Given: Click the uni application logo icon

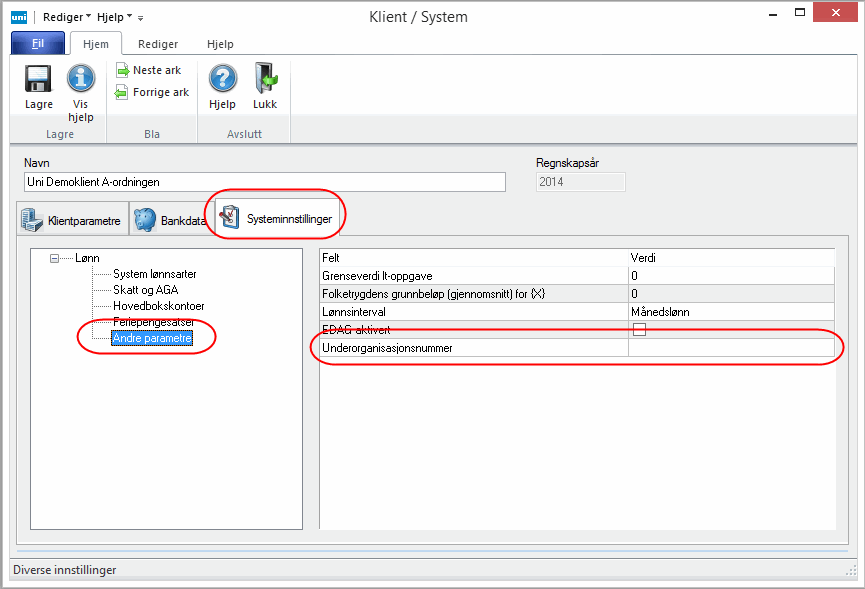Looking at the screenshot, I should (19, 17).
